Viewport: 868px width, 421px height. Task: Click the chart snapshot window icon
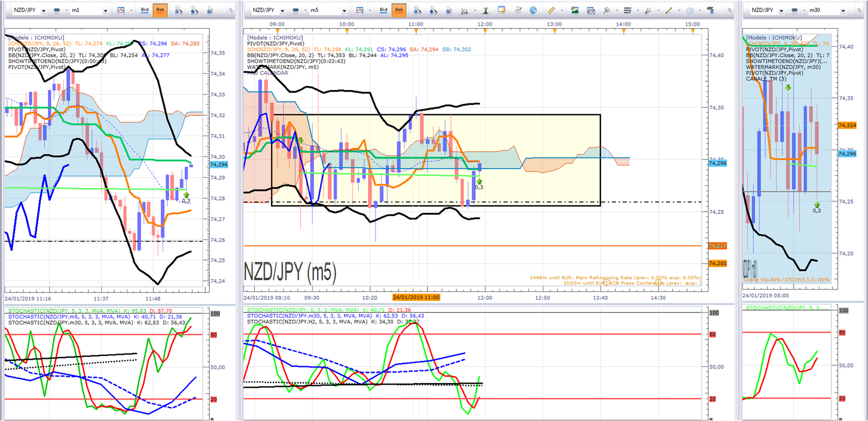coord(591,10)
